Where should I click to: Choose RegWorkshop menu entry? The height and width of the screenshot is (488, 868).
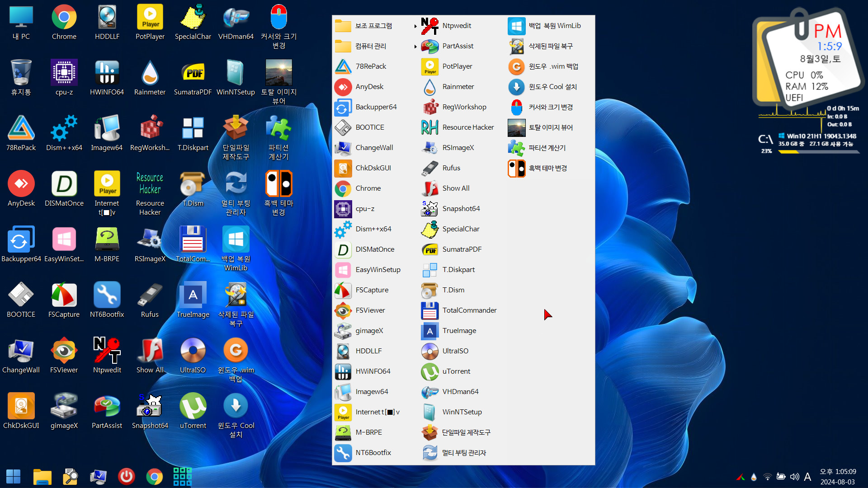(462, 107)
